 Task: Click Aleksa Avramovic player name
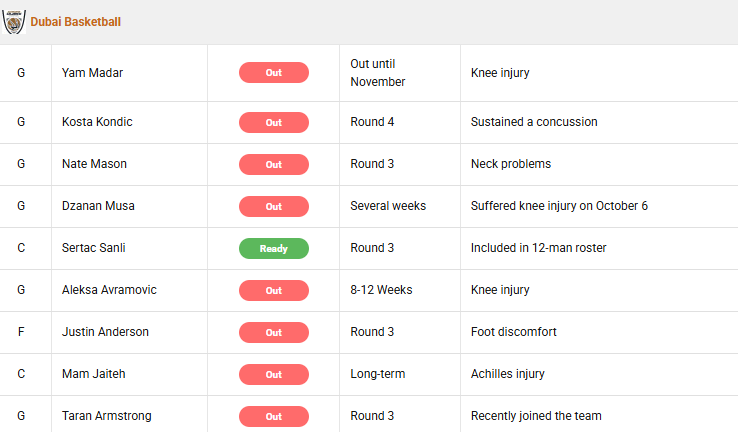(x=109, y=290)
